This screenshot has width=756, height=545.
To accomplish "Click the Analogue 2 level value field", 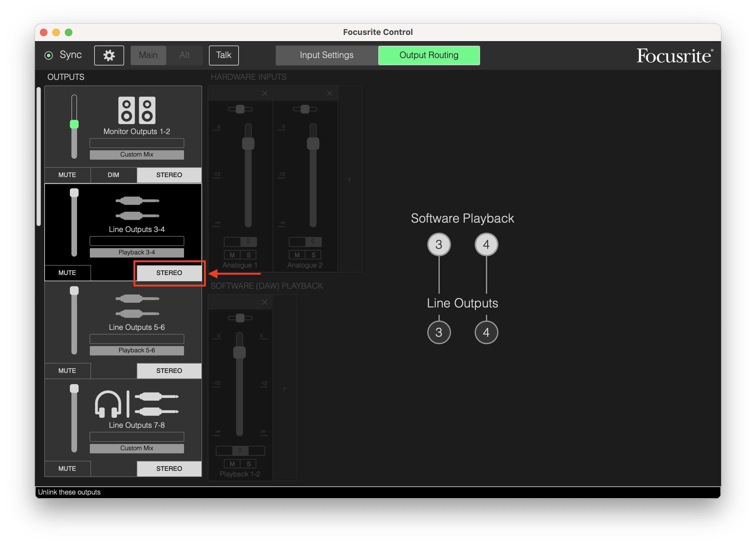I will (x=305, y=242).
